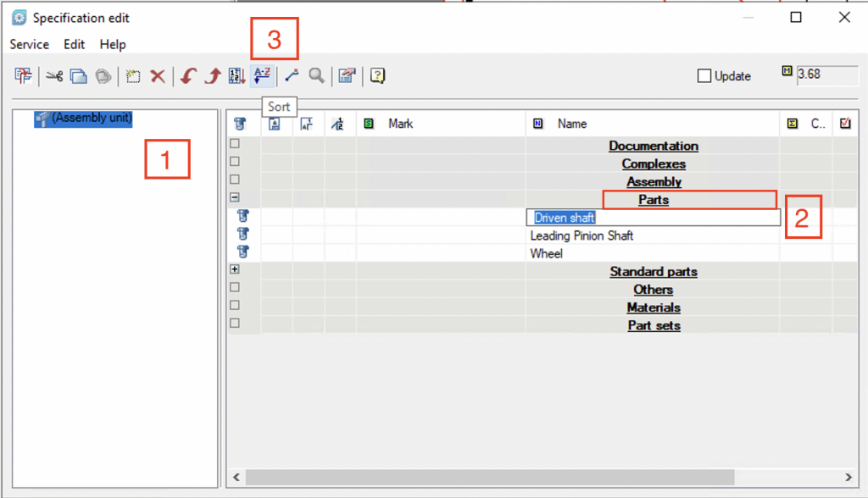Open the Help menu
The height and width of the screenshot is (498, 868).
(113, 44)
